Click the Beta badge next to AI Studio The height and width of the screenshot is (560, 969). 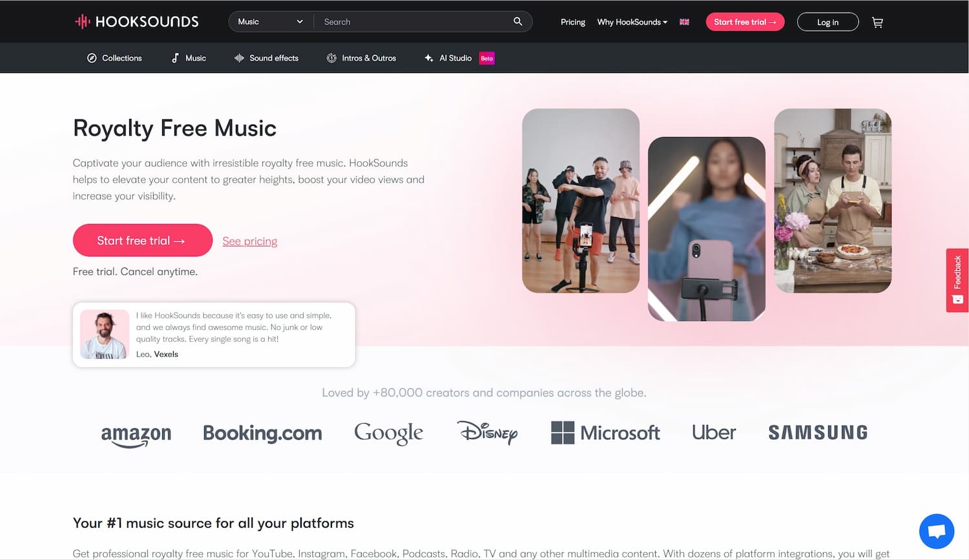486,58
